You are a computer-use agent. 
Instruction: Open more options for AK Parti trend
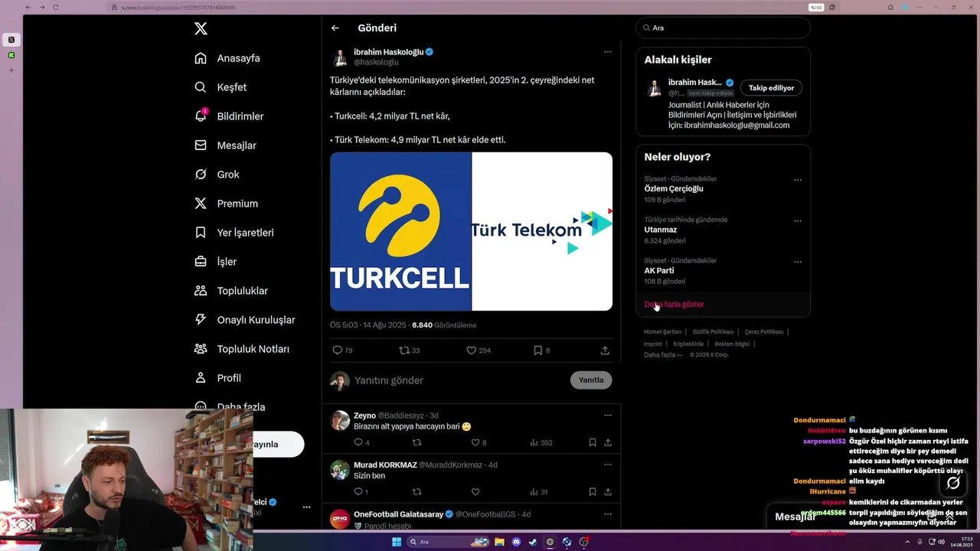pyautogui.click(x=798, y=262)
